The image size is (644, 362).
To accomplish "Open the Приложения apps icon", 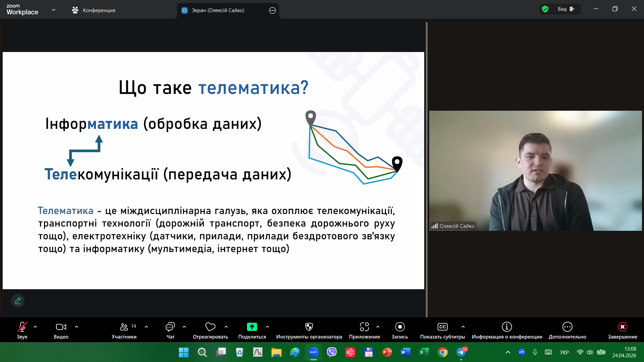I will [x=364, y=327].
